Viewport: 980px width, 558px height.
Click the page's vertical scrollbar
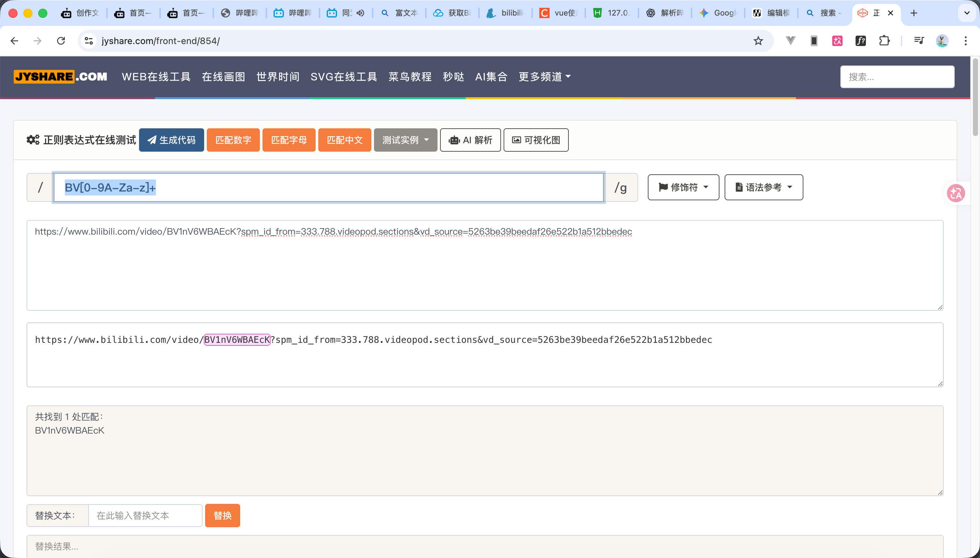(975, 97)
